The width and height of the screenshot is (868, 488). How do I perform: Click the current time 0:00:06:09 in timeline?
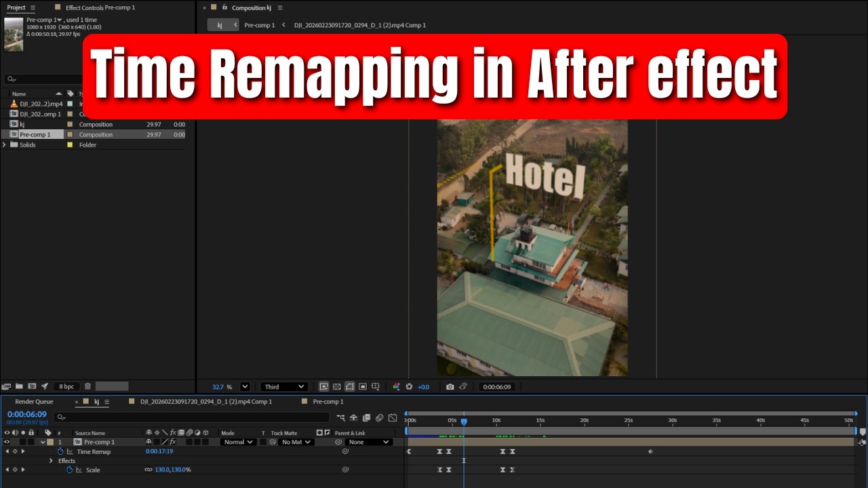click(27, 414)
